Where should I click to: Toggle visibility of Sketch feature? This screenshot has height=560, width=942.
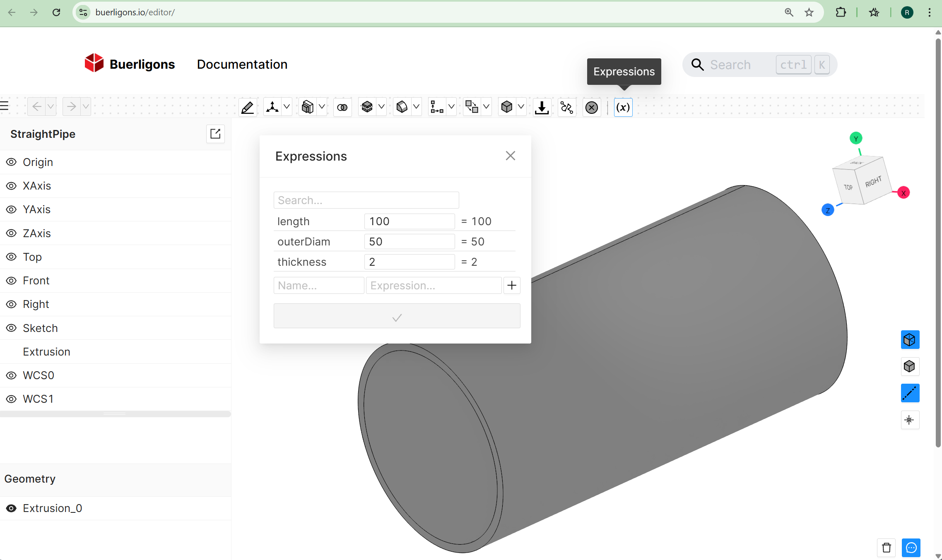coord(11,328)
